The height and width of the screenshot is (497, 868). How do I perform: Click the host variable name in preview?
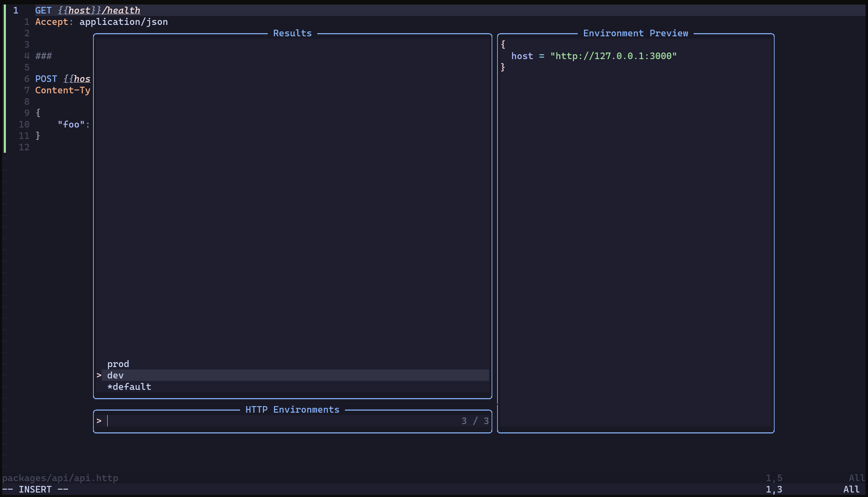coord(522,56)
